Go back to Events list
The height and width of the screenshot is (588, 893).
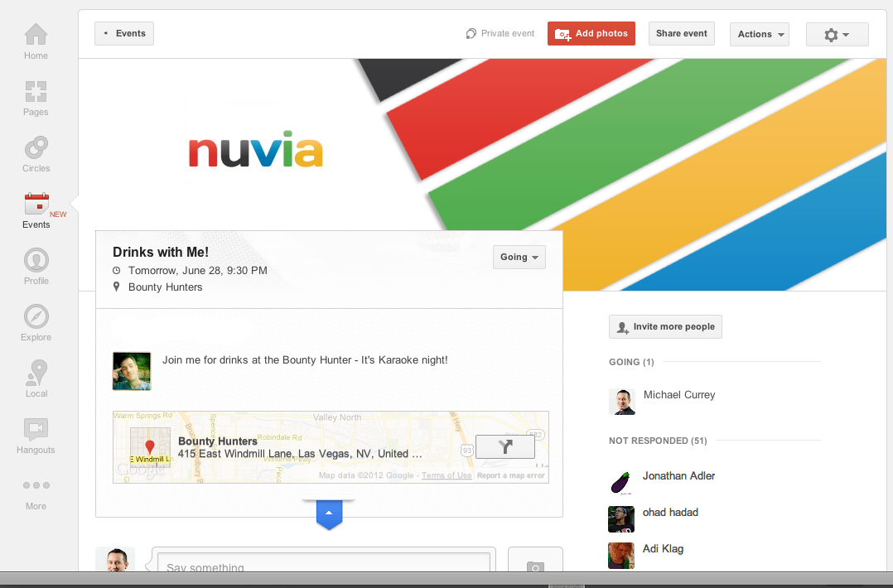pos(124,34)
